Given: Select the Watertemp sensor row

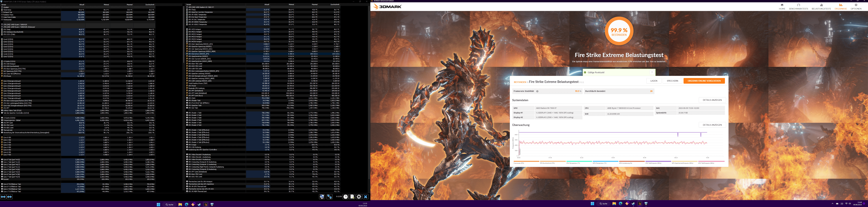Looking at the screenshot, I should [78, 10].
